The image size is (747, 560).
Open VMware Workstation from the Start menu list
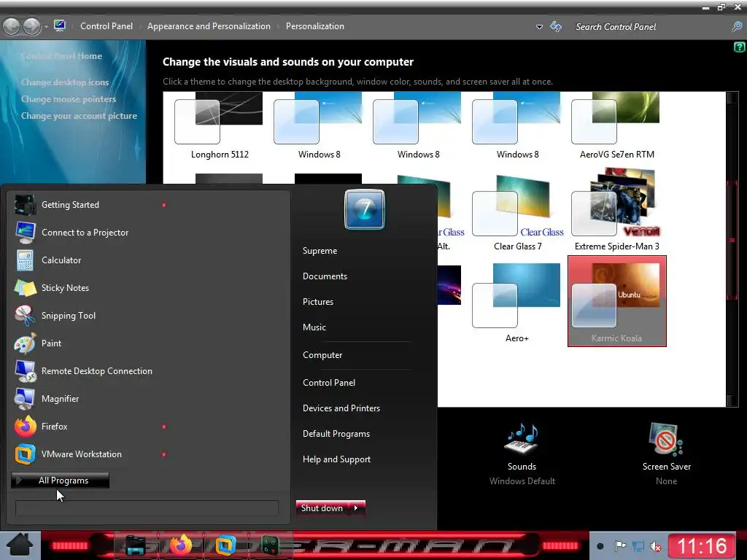pyautogui.click(x=88, y=454)
